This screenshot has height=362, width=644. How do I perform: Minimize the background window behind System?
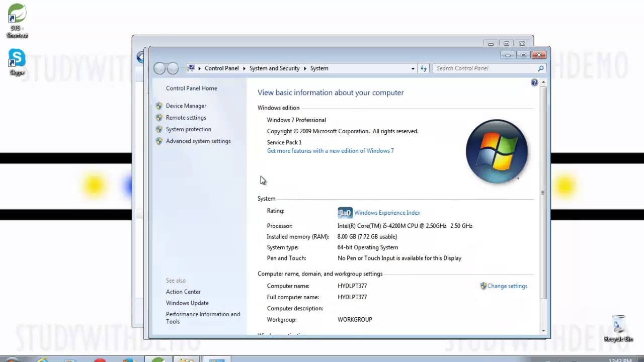pyautogui.click(x=491, y=44)
